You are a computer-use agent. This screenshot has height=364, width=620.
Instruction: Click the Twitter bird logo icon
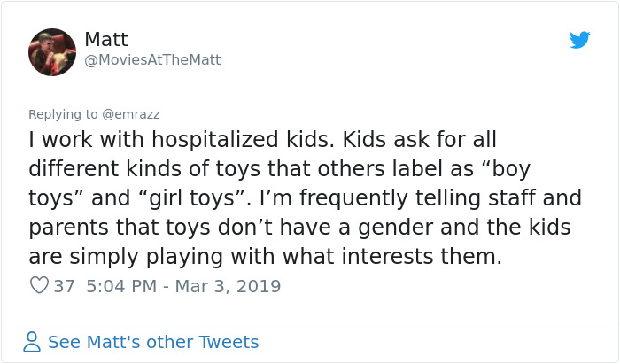(x=579, y=40)
